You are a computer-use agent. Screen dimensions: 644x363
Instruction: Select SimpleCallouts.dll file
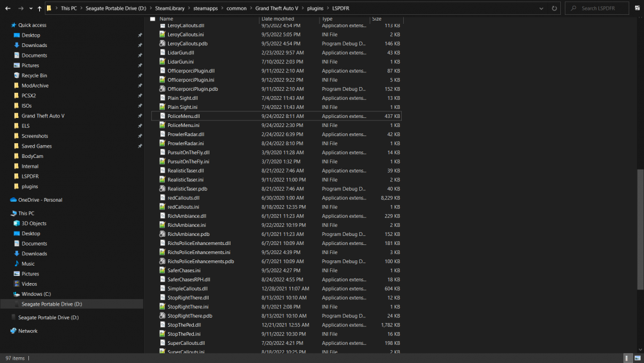(x=187, y=289)
